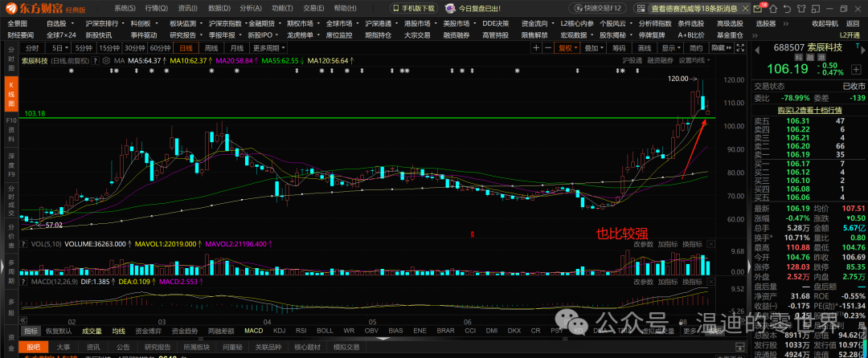Click the 科 tag badge

coord(798,58)
